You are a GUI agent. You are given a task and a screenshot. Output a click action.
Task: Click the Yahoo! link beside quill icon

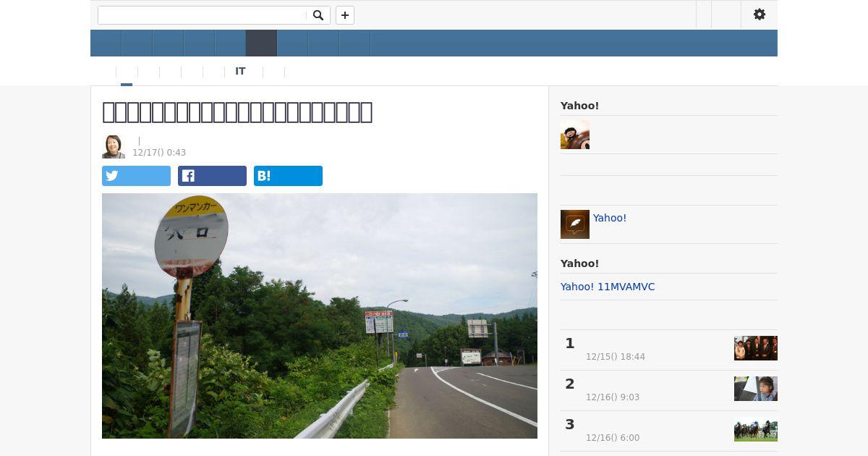point(610,218)
